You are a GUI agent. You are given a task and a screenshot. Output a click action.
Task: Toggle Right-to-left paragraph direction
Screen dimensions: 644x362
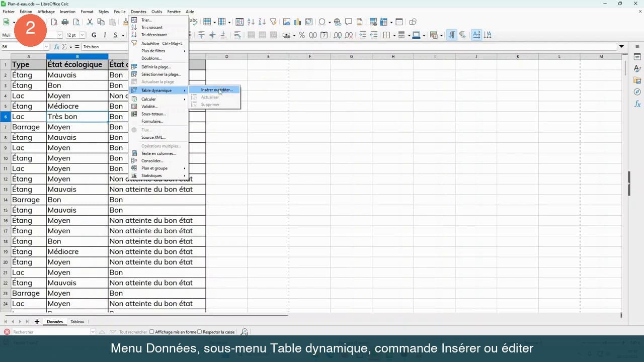(x=462, y=35)
